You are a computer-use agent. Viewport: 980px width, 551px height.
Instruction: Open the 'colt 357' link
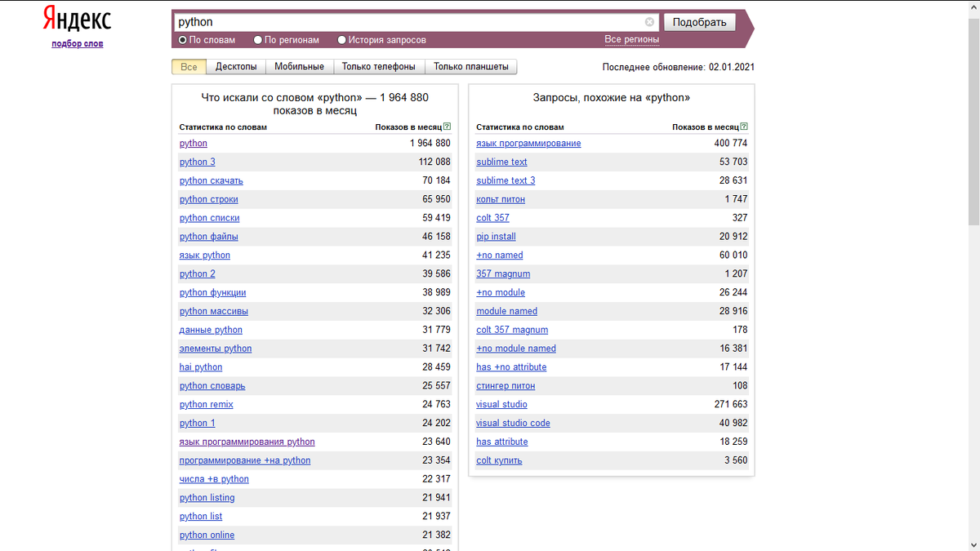[x=493, y=219]
